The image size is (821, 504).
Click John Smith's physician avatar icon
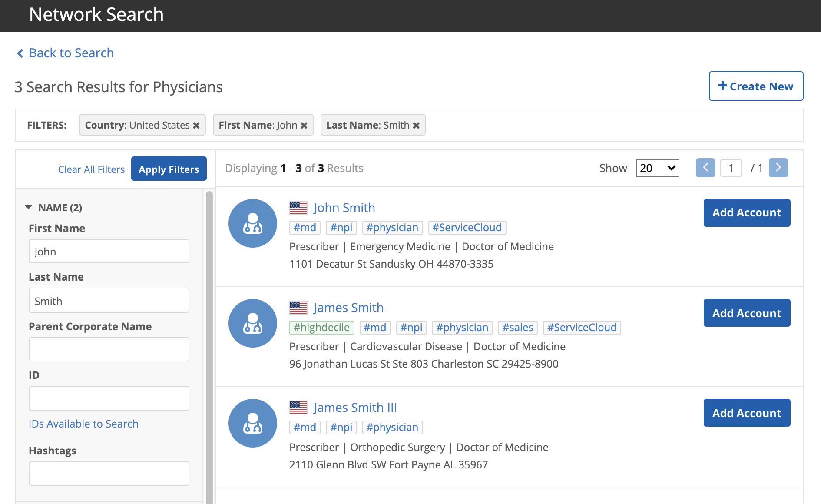coord(252,223)
